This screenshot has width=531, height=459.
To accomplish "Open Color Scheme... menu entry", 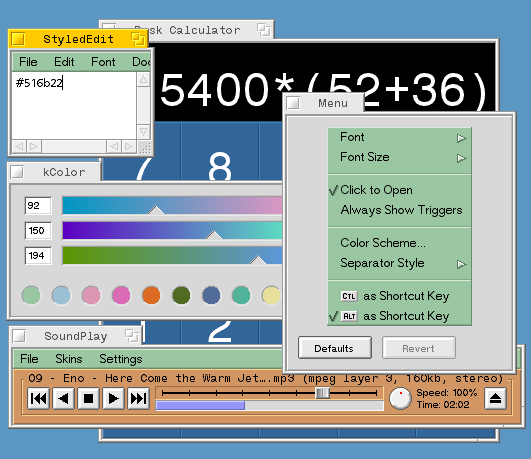I will coord(400,243).
